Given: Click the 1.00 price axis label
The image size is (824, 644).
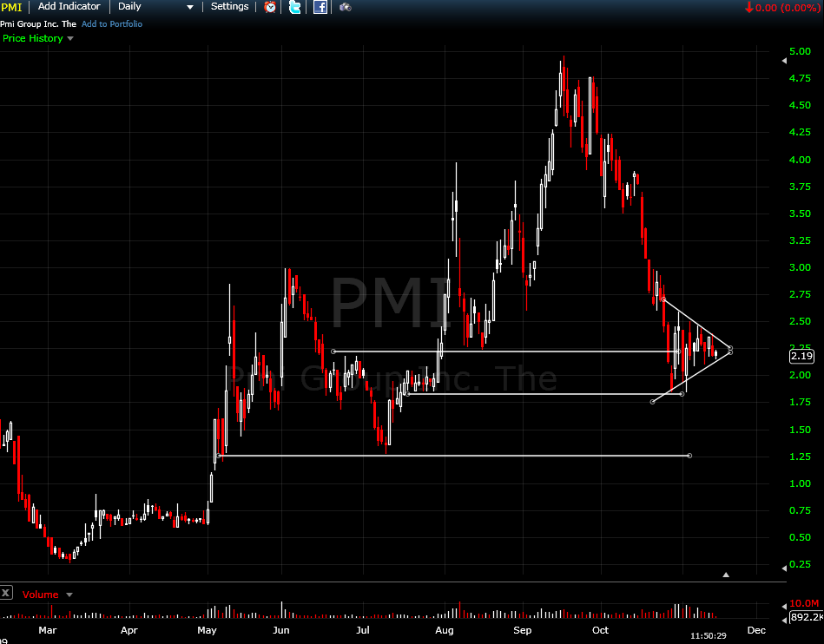Looking at the screenshot, I should point(800,483).
